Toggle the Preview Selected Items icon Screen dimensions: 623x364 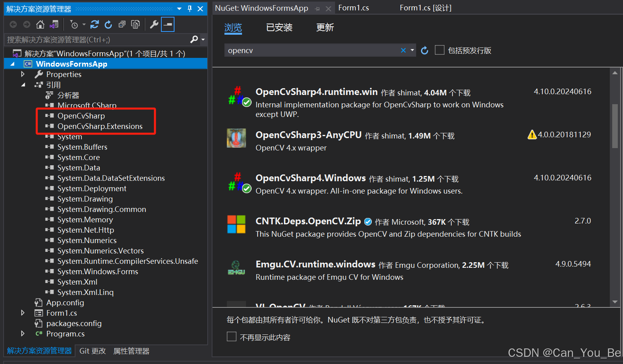coord(167,24)
